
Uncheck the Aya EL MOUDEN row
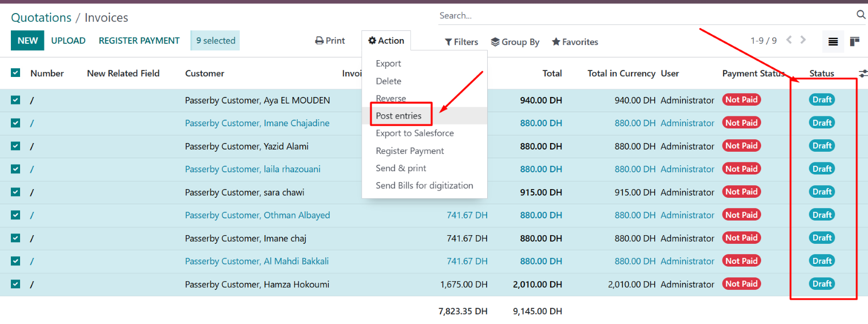tap(16, 100)
